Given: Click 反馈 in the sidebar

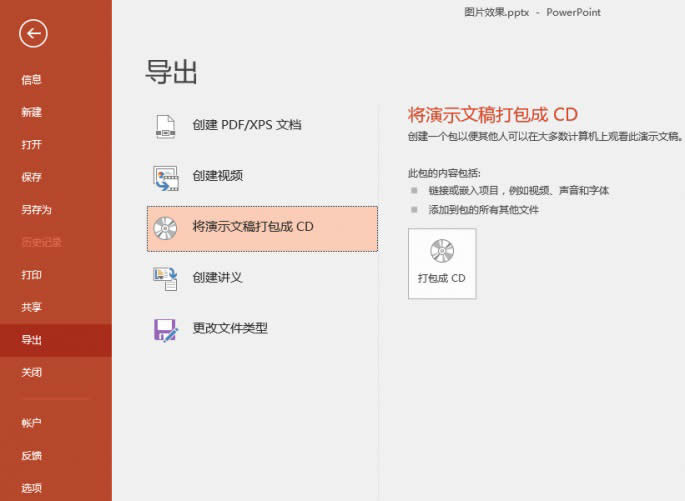Looking at the screenshot, I should click(32, 456).
